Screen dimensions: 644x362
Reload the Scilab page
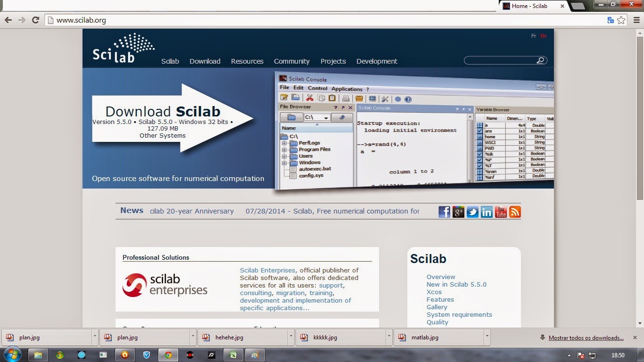[x=35, y=20]
